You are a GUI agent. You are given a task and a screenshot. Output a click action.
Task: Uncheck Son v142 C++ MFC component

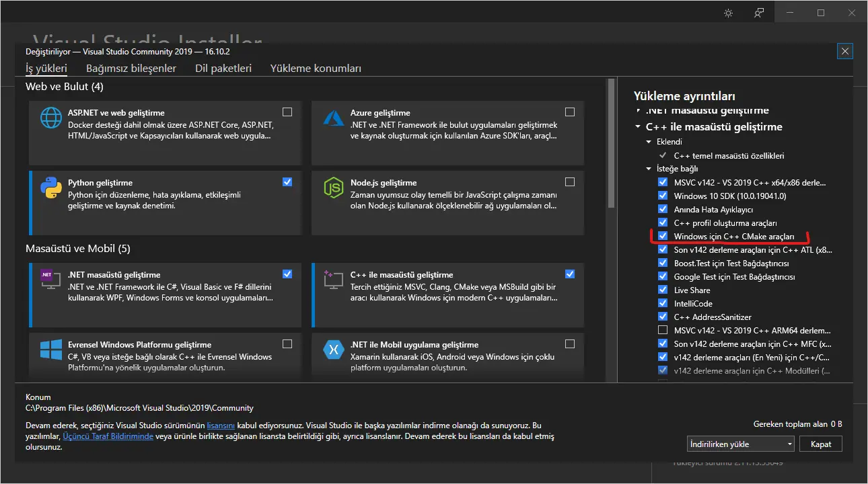[x=663, y=344]
